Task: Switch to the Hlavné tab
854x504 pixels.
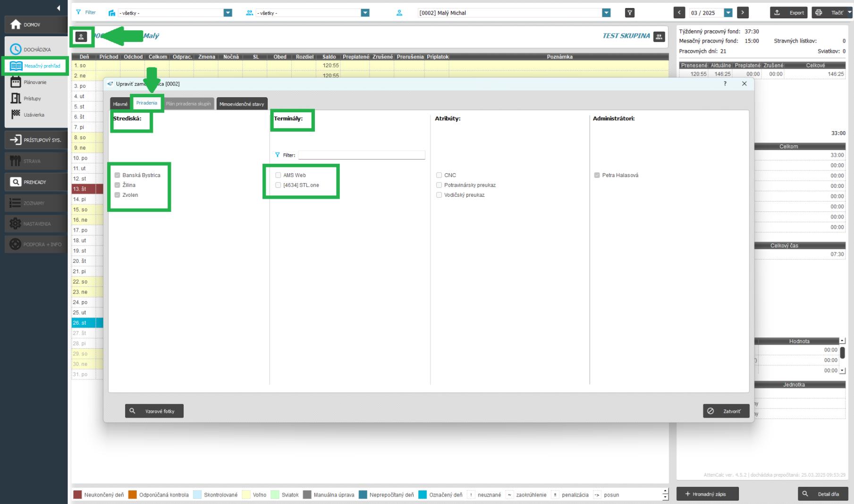Action: tap(120, 104)
